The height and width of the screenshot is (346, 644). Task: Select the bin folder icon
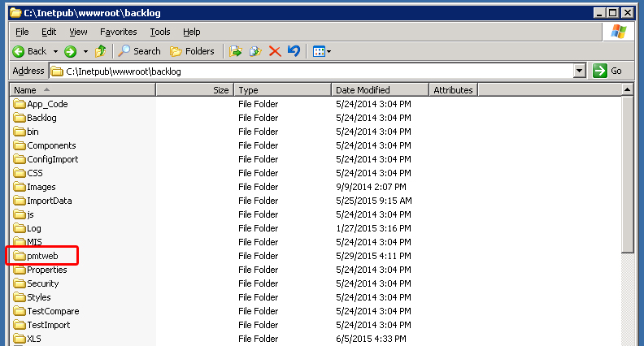click(x=20, y=132)
